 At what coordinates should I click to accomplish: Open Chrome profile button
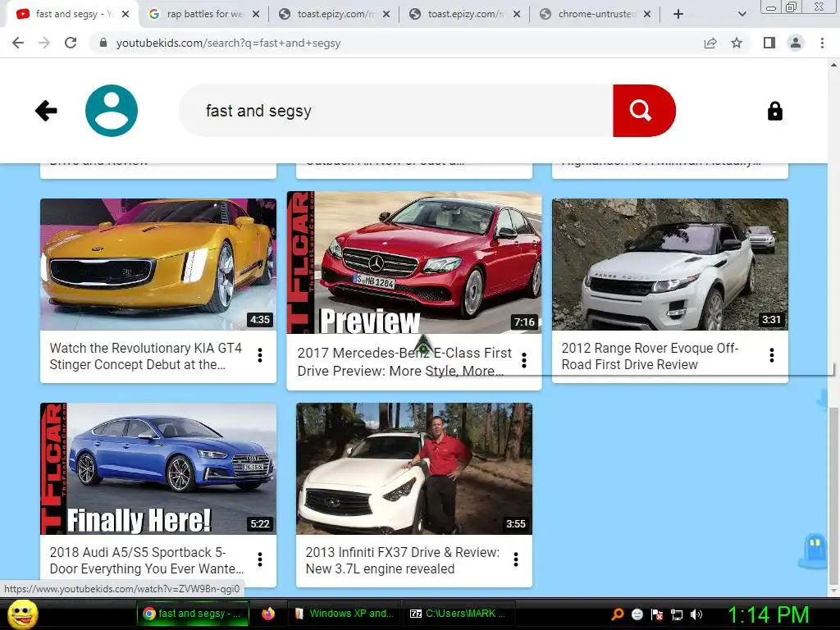[796, 43]
